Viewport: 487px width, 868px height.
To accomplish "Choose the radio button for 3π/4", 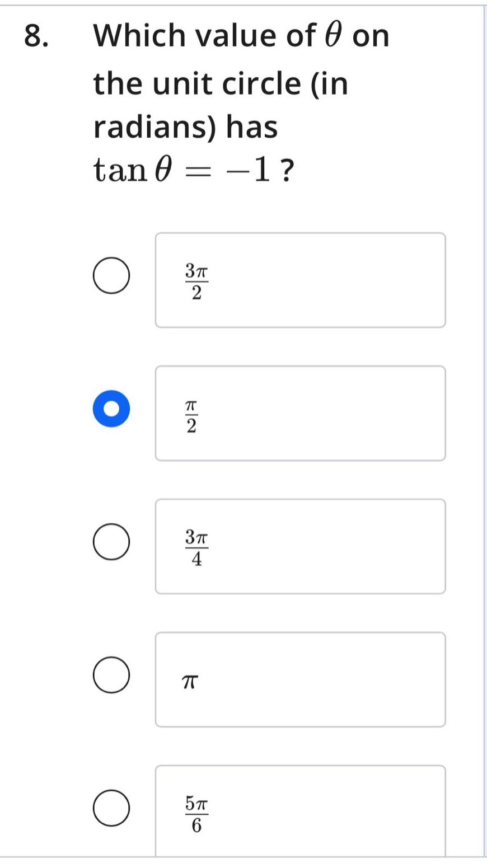I will click(112, 542).
